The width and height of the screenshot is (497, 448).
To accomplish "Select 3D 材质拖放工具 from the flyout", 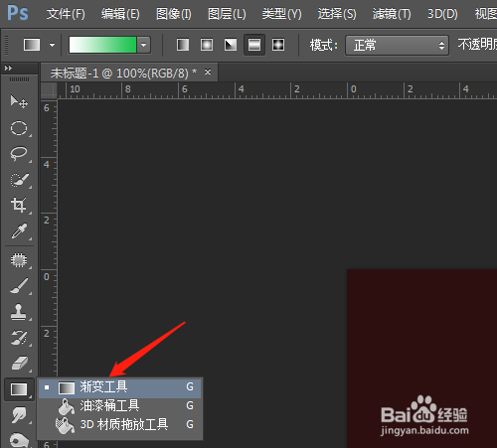I will [x=119, y=425].
